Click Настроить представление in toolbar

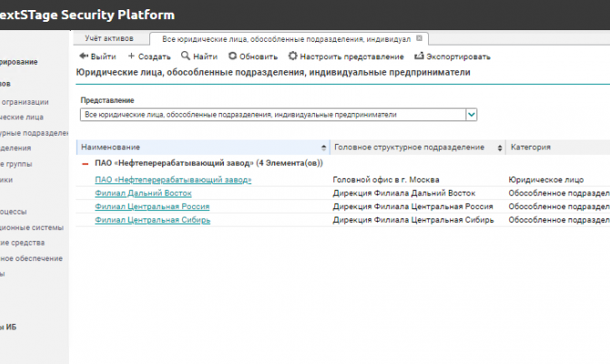pyautogui.click(x=346, y=56)
